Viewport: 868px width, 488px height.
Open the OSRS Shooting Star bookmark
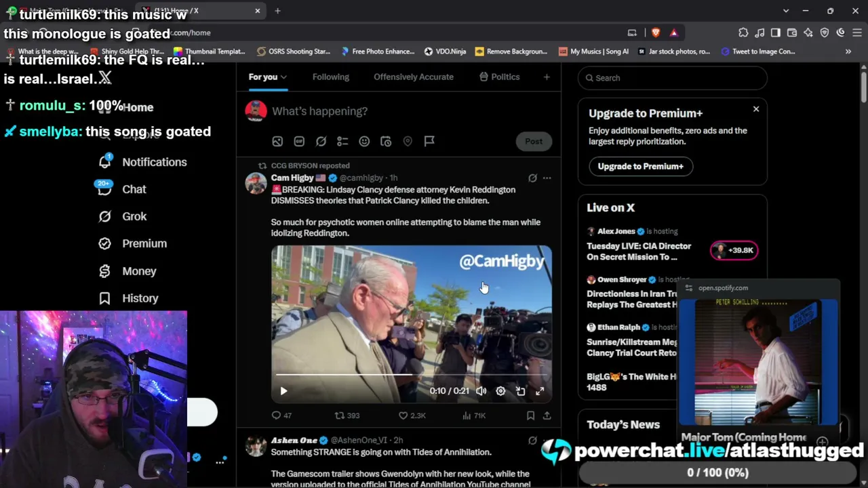[294, 52]
